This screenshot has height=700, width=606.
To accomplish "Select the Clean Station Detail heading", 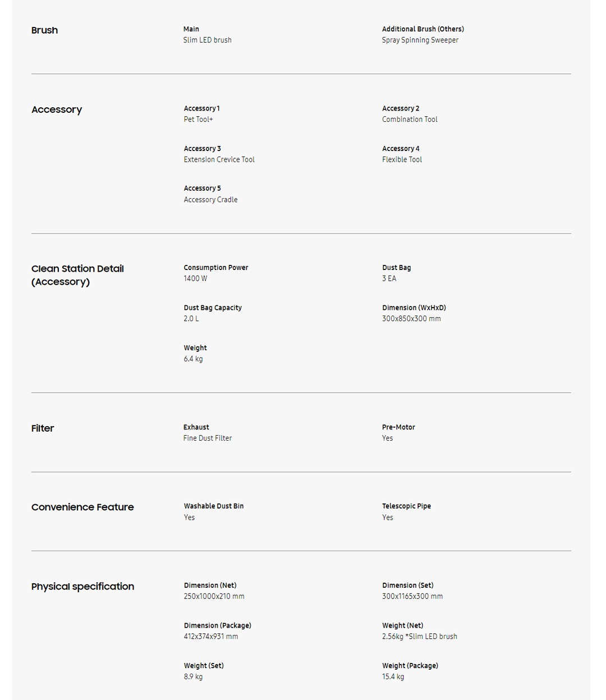I will pyautogui.click(x=77, y=275).
